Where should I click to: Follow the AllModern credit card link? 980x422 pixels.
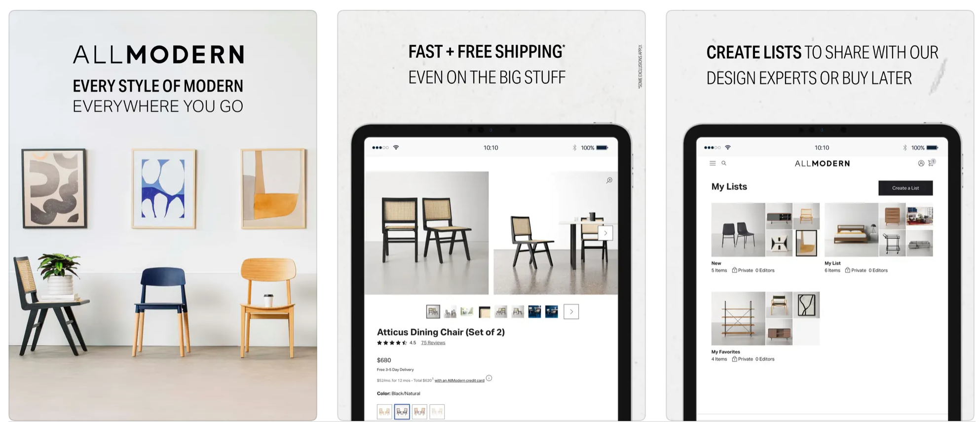pyautogui.click(x=459, y=380)
